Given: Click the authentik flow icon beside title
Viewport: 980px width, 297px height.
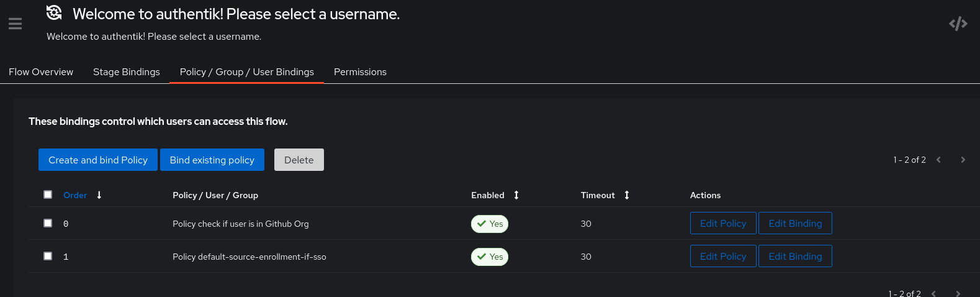Looking at the screenshot, I should pyautogui.click(x=55, y=12).
